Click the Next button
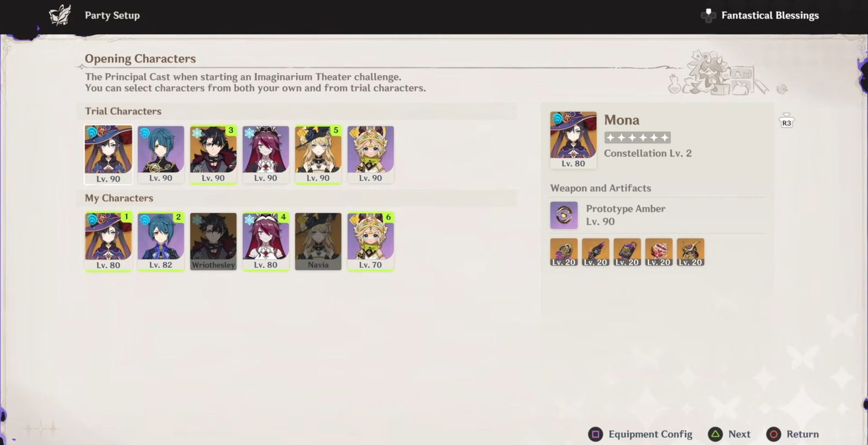The height and width of the screenshot is (445, 868). (730, 434)
